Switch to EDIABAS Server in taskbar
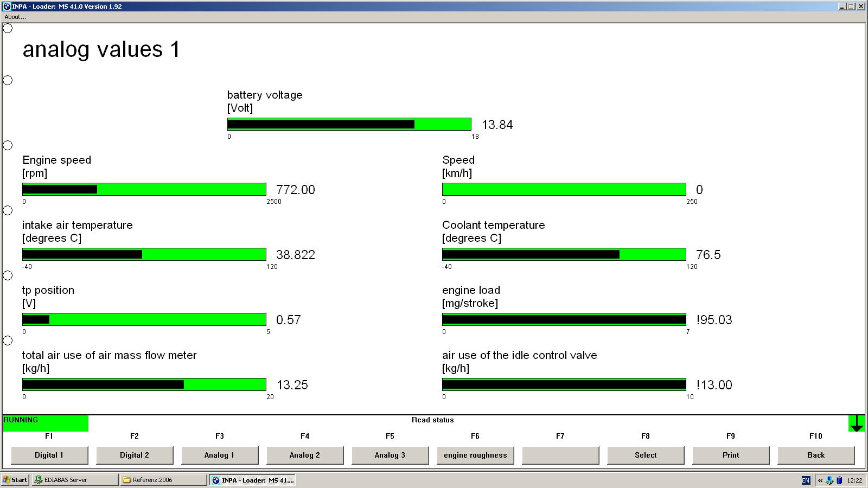The image size is (868, 488). [75, 480]
